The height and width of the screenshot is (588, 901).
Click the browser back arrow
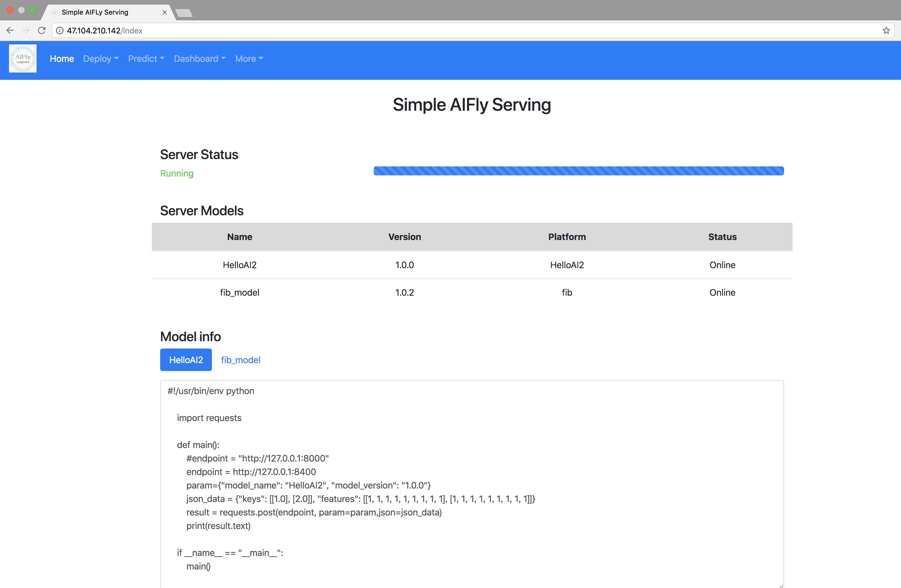tap(10, 31)
